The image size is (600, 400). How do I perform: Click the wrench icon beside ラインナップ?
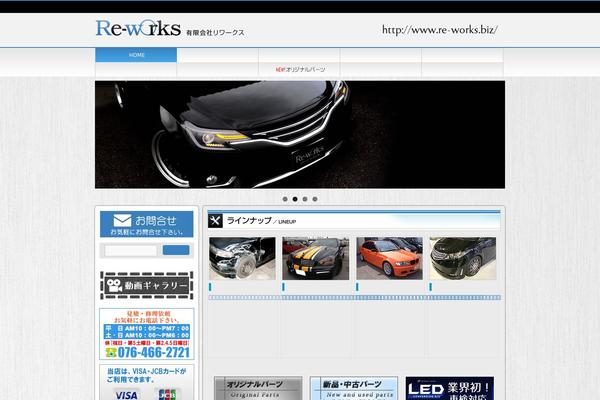(x=215, y=221)
